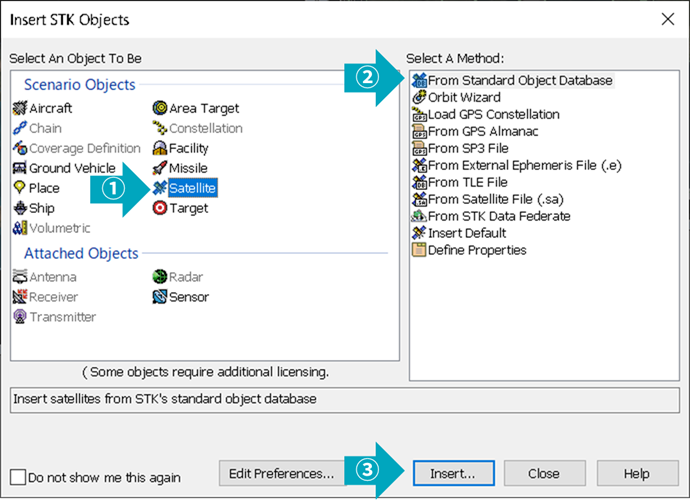Click the From TLE File icon
690x500 pixels.
pos(419,182)
